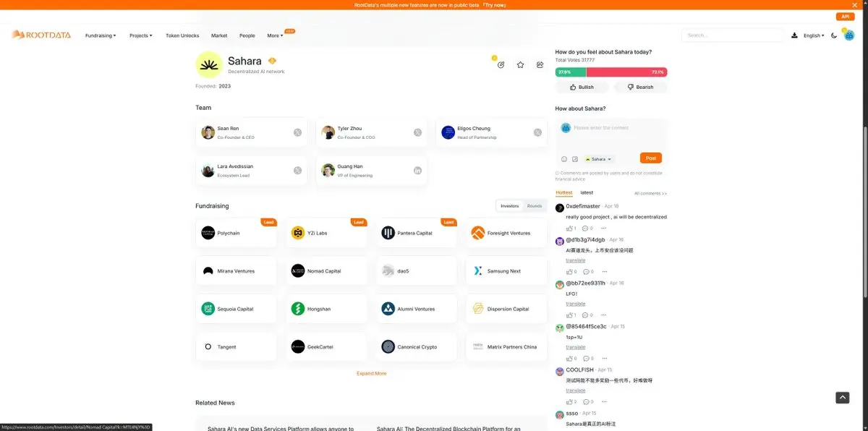Select the Hottest comments tab

pos(564,193)
